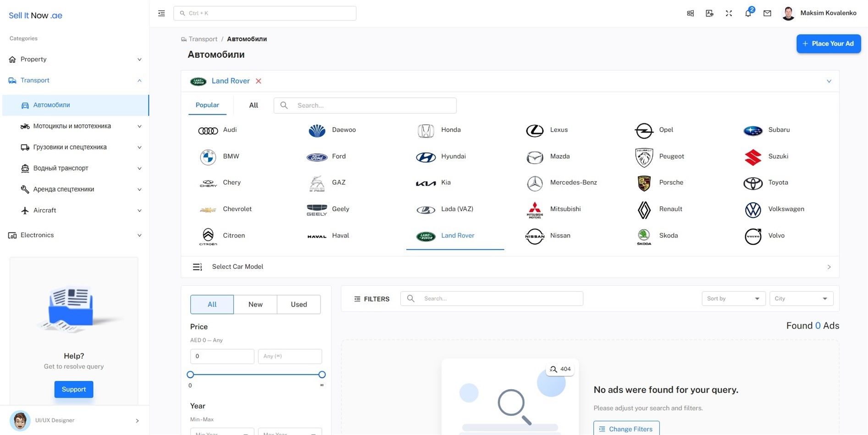Select the New condition toggle
Image resolution: width=868 pixels, height=435 pixels.
coord(255,304)
